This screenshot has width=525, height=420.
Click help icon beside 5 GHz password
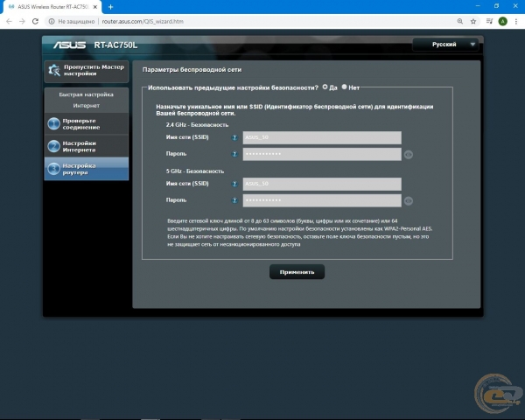pos(234,199)
